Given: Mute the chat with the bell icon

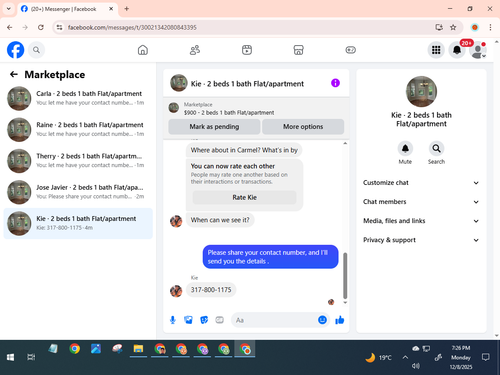Looking at the screenshot, I should pos(405,149).
